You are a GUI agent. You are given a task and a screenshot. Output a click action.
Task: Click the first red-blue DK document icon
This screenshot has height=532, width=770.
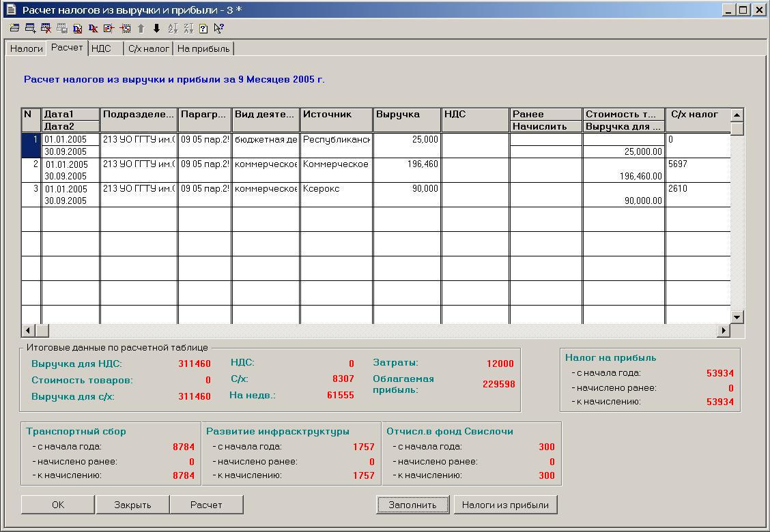pyautogui.click(x=77, y=29)
